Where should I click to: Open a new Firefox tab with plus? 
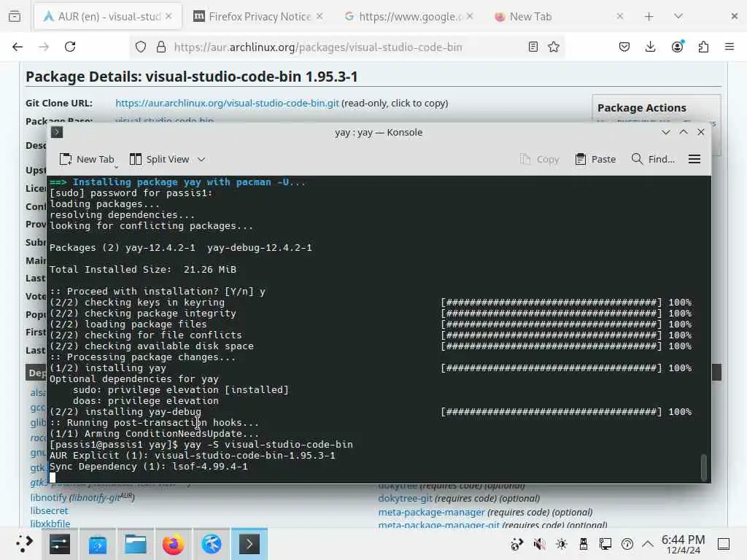point(649,17)
